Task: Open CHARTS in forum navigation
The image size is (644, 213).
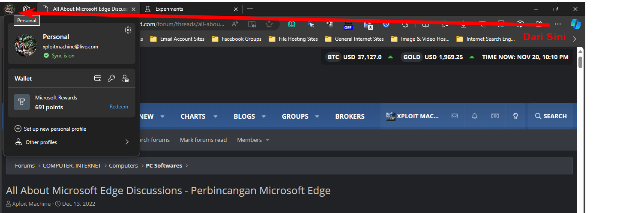Action: pyautogui.click(x=193, y=116)
